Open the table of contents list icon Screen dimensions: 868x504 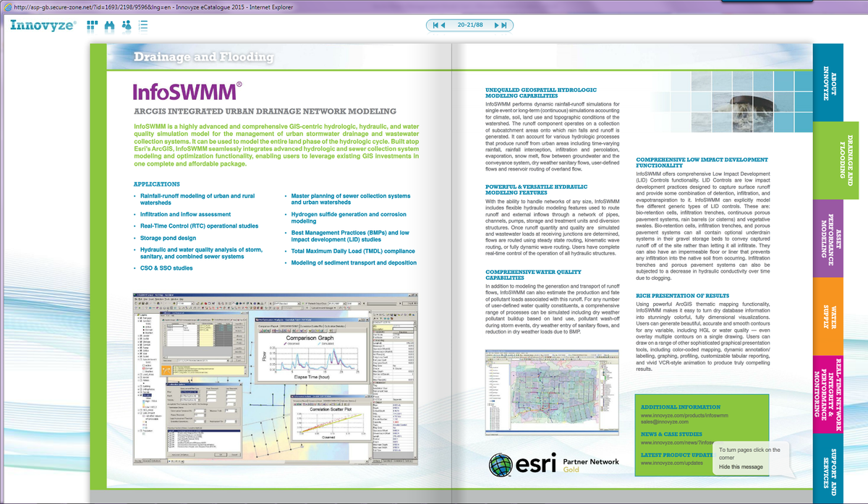tap(143, 25)
